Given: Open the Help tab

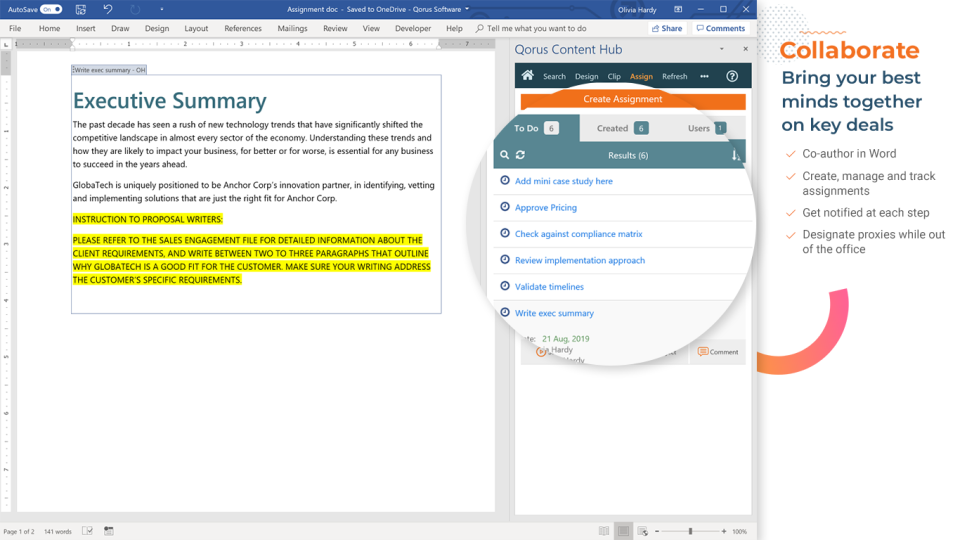Looking at the screenshot, I should tap(454, 28).
